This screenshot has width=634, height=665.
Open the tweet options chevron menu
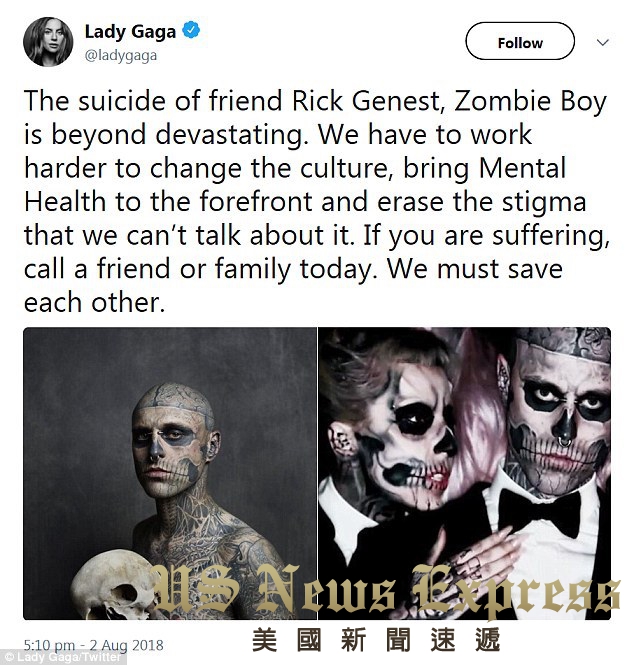click(603, 42)
